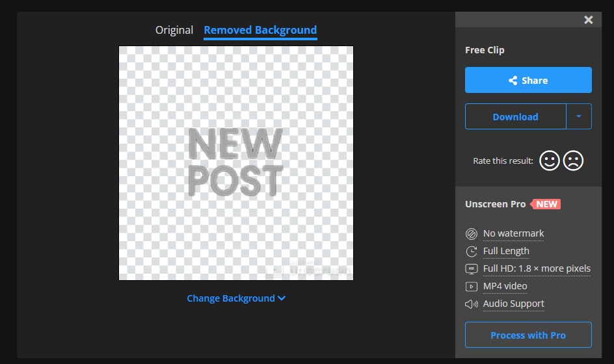
Task: Click the Free Clip heading
Action: [485, 50]
